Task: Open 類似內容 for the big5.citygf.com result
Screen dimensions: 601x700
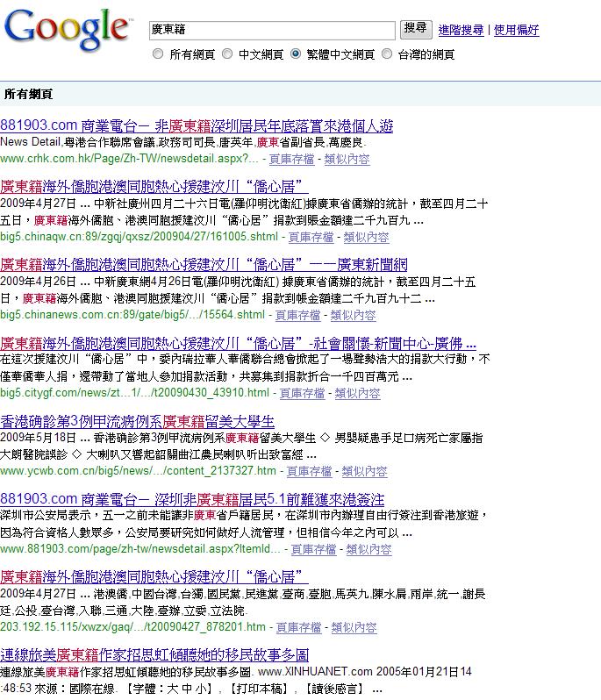Action: (357, 393)
